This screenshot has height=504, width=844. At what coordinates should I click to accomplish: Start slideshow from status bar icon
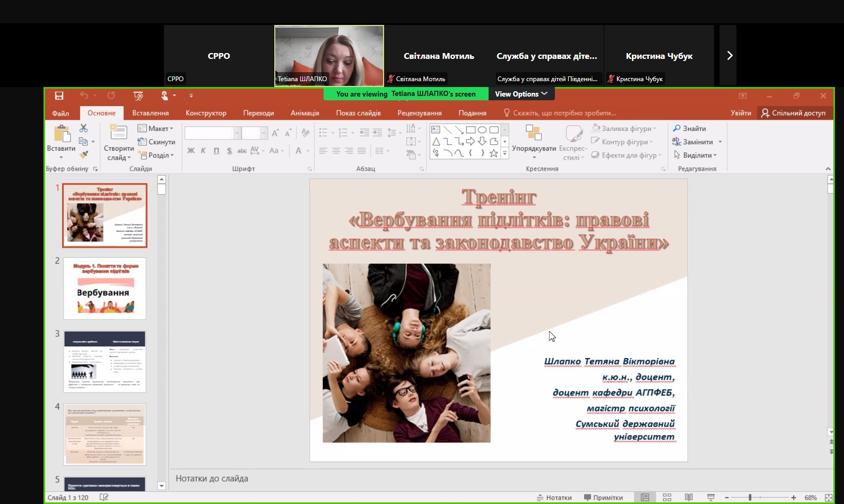point(710,497)
